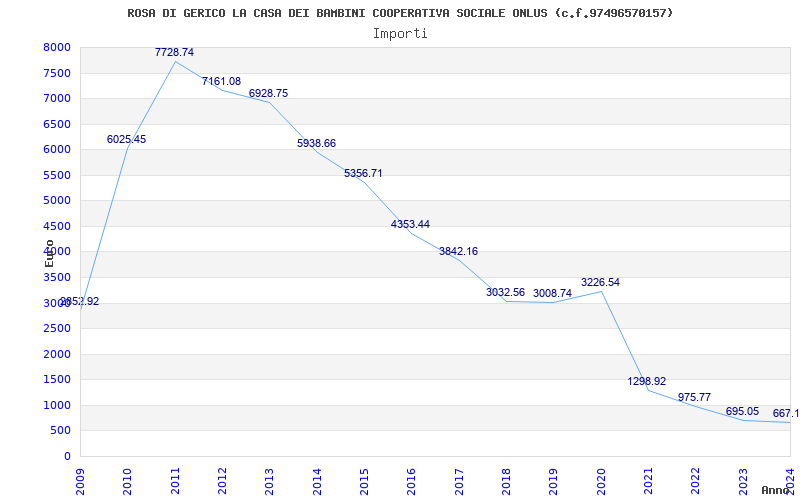Click the data label 5356.71
Screen dimensions: 800x500
pyautogui.click(x=363, y=173)
